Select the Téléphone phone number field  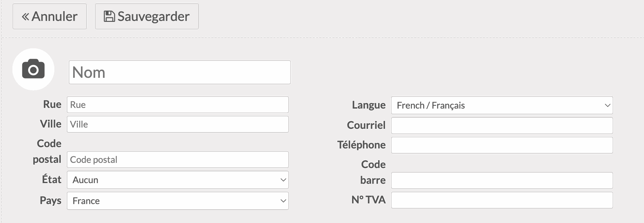pos(501,145)
